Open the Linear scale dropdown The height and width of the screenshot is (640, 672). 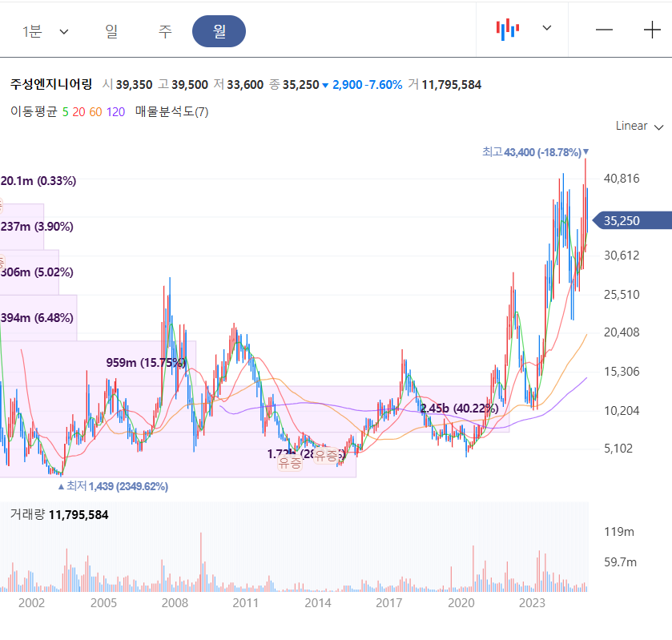[639, 126]
